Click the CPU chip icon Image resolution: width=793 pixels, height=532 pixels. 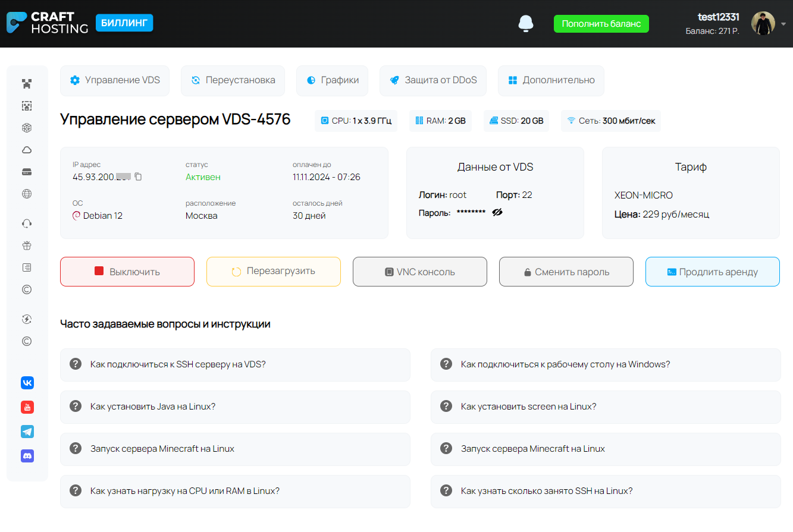(324, 121)
